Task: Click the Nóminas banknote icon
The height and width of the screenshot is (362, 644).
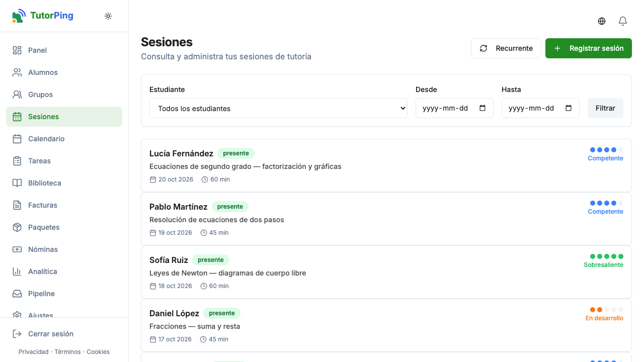Action: click(x=17, y=249)
